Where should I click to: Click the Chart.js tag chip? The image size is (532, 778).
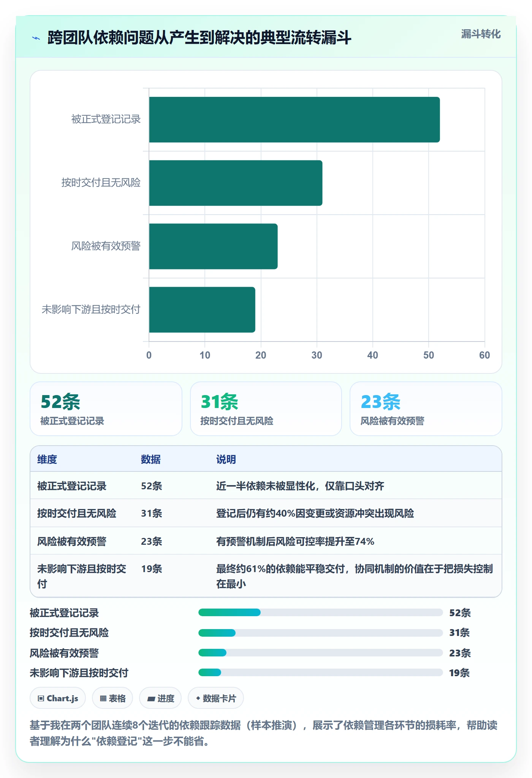(x=58, y=698)
